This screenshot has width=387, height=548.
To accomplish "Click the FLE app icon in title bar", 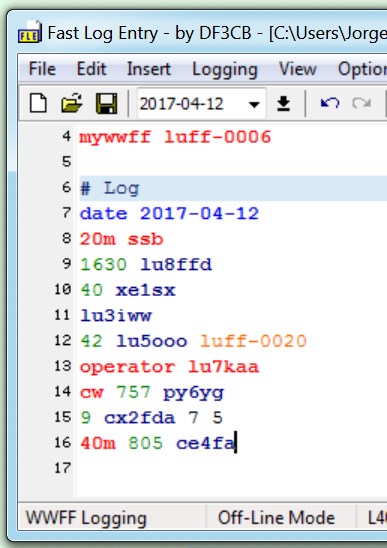I will 29,32.
